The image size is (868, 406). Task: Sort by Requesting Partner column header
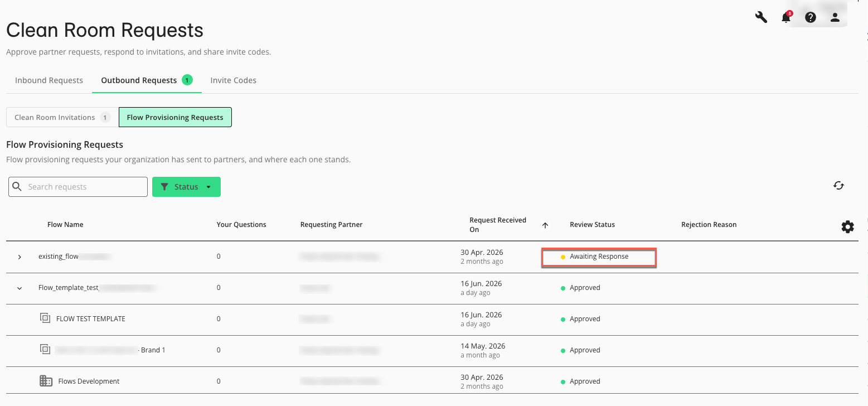331,225
